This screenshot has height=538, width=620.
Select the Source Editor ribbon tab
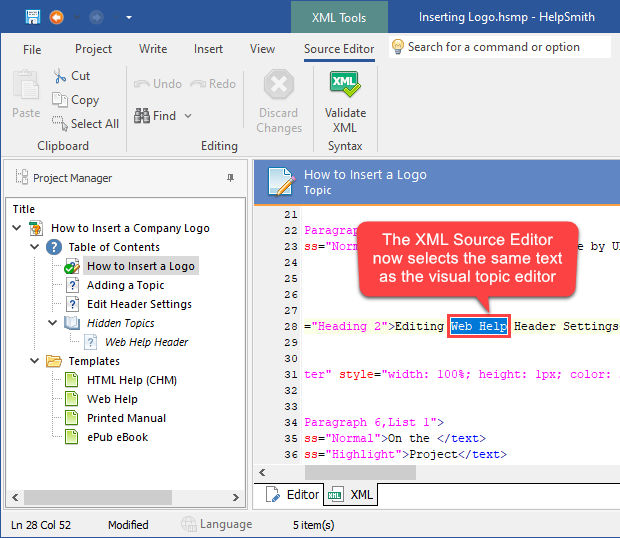pyautogui.click(x=339, y=49)
